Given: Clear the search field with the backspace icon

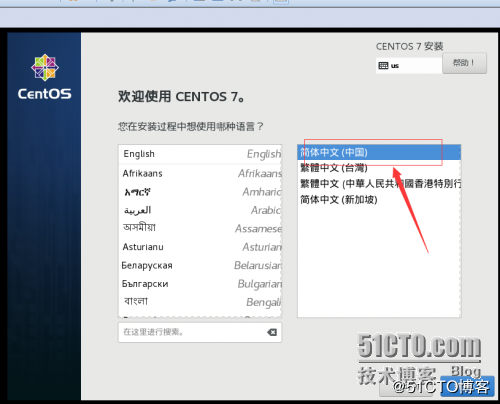Looking at the screenshot, I should [x=272, y=332].
